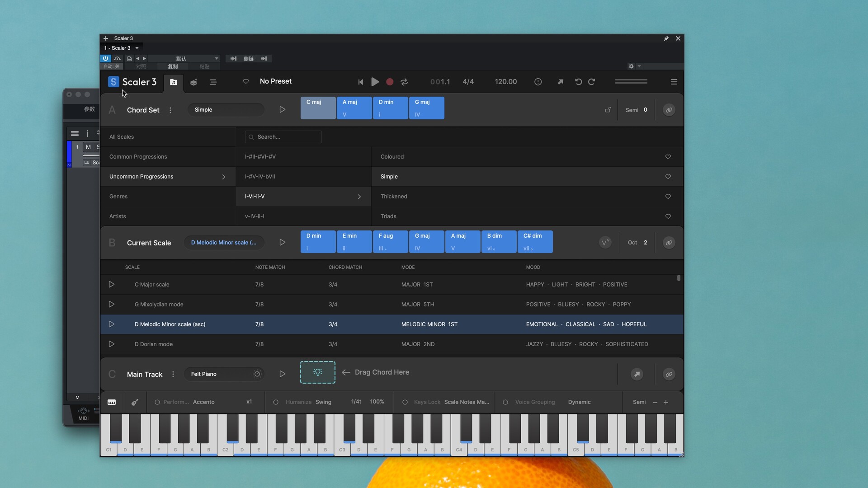
Task: Favorite the current preset with heart icon
Action: pos(246,82)
